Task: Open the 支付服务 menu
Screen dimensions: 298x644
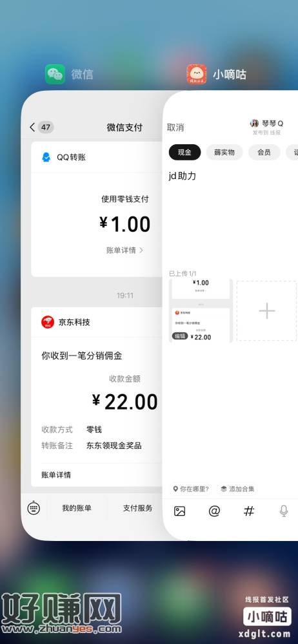Action: tap(137, 508)
